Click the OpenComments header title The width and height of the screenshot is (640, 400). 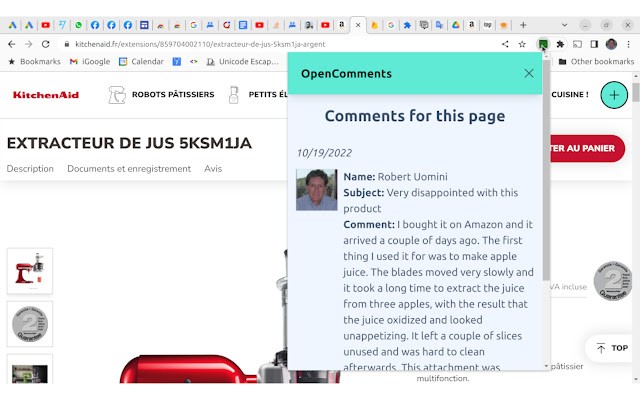(x=346, y=74)
